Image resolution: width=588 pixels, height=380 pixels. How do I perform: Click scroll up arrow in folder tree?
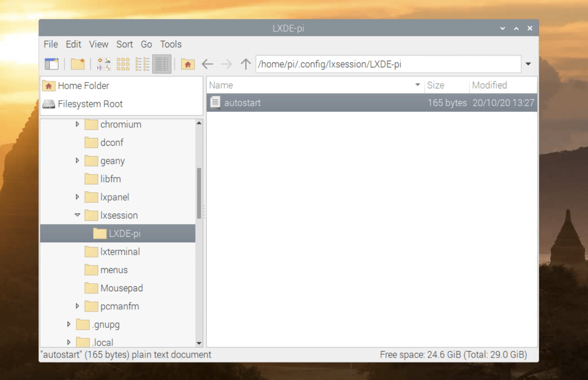199,123
